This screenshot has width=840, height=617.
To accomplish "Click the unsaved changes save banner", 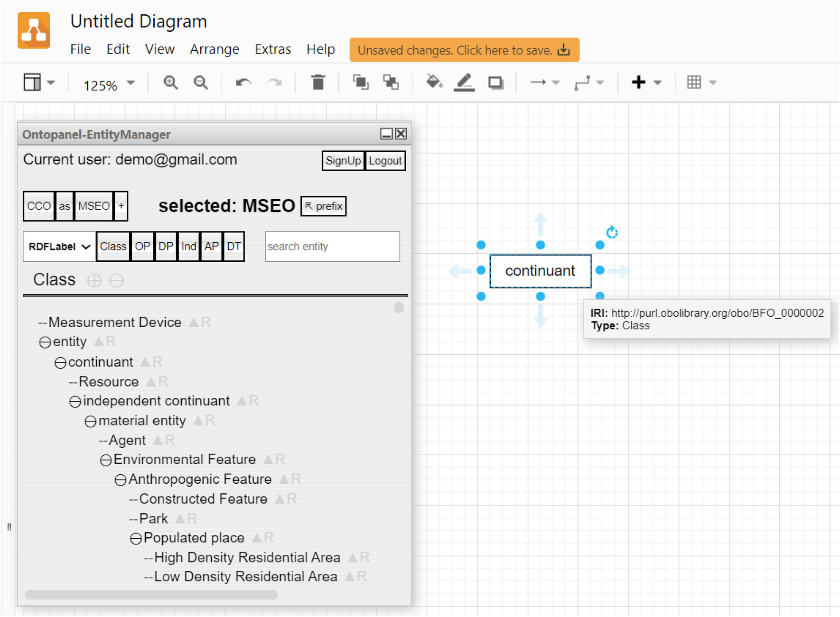I will tap(464, 50).
